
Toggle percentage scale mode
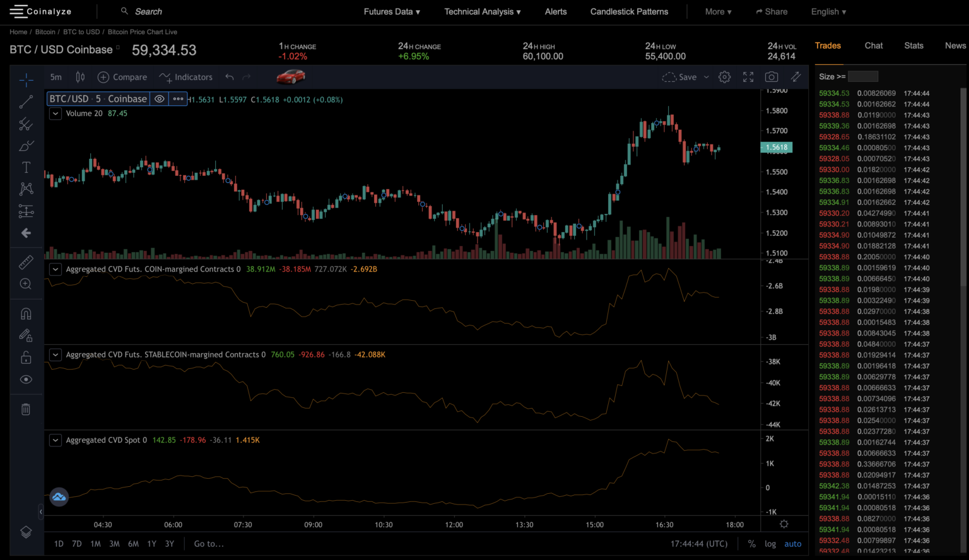(x=751, y=544)
